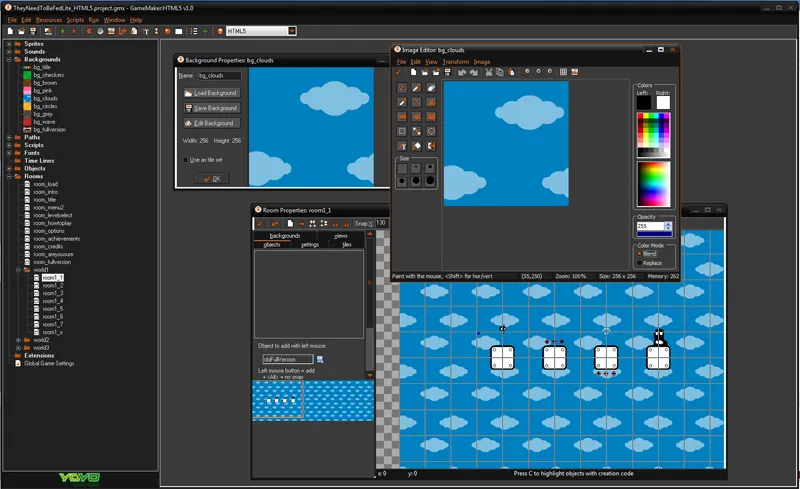Click the Snap X value field
Viewport: 800px width, 489px height.
(x=381, y=223)
